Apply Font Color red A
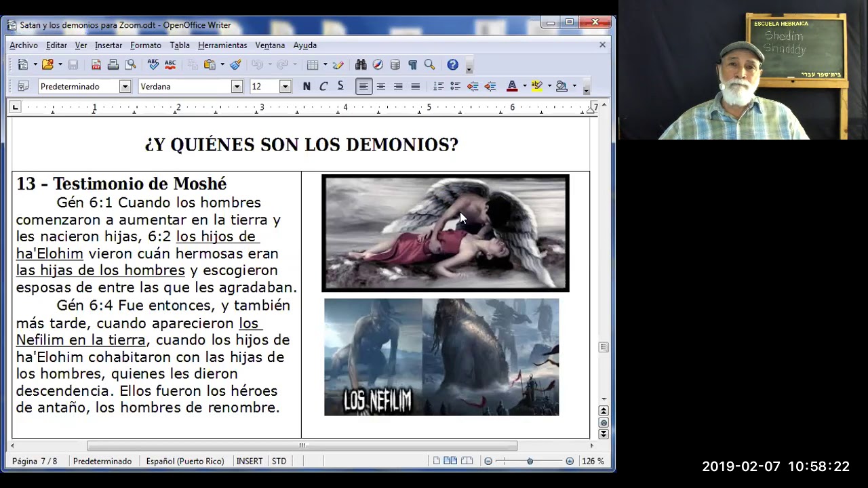The height and width of the screenshot is (488, 868). pos(512,86)
